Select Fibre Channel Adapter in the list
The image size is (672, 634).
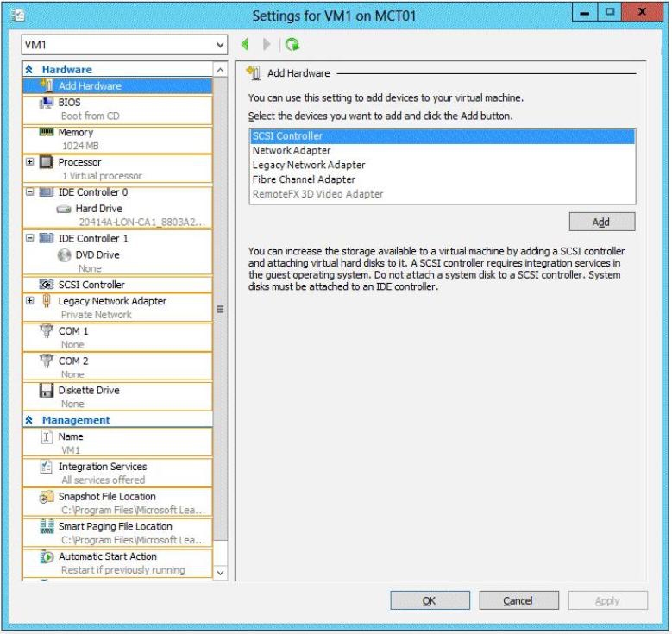(443, 179)
